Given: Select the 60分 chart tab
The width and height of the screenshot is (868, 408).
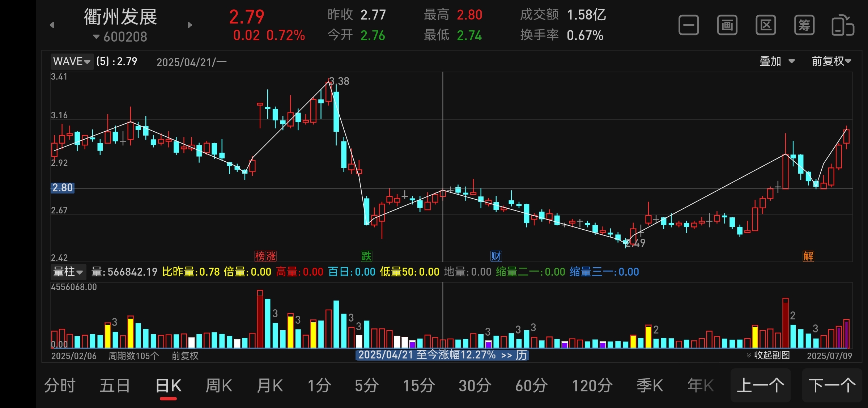Looking at the screenshot, I should [531, 385].
